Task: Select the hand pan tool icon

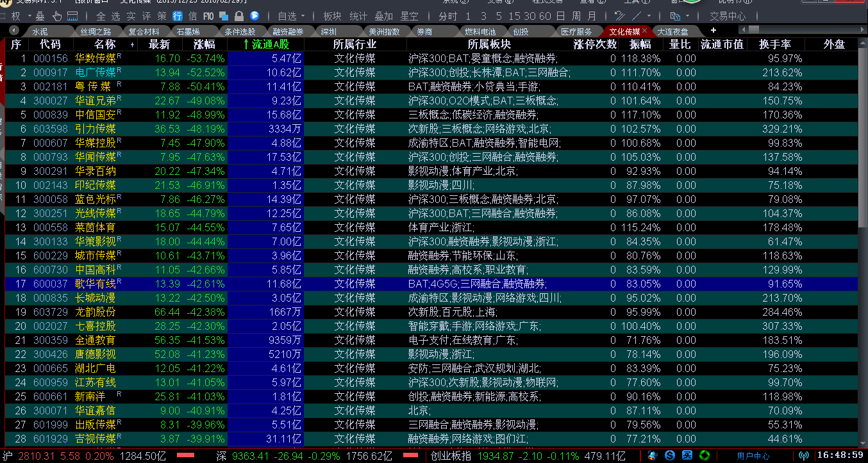Action: (57, 16)
